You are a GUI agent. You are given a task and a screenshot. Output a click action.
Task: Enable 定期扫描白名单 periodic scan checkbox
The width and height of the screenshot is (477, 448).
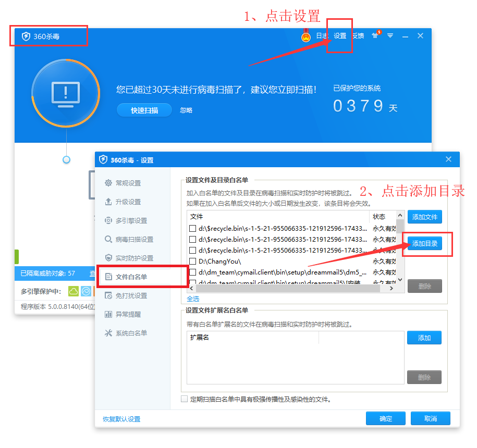pyautogui.click(x=184, y=399)
